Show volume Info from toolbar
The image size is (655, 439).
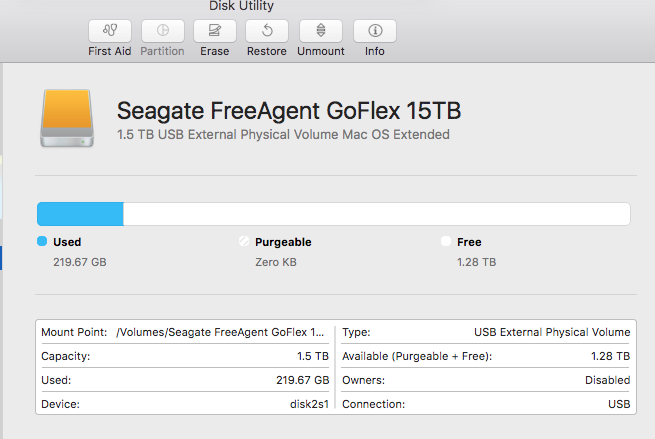coord(374,31)
